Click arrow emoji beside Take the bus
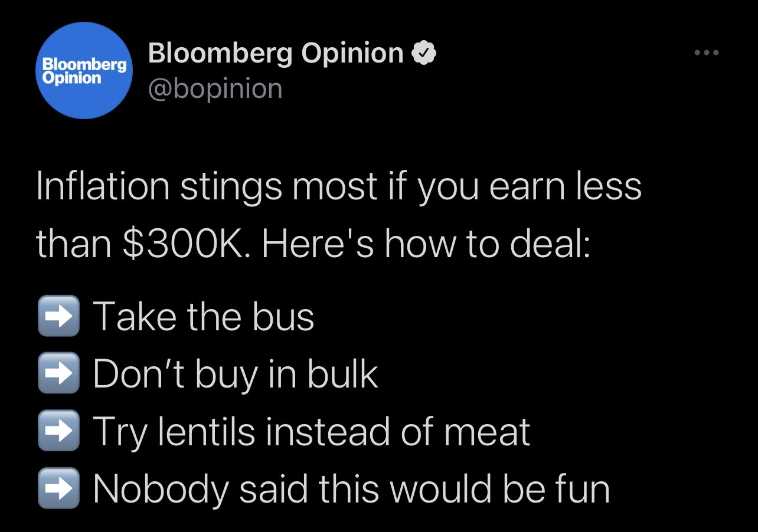758x532 pixels. click(58, 316)
